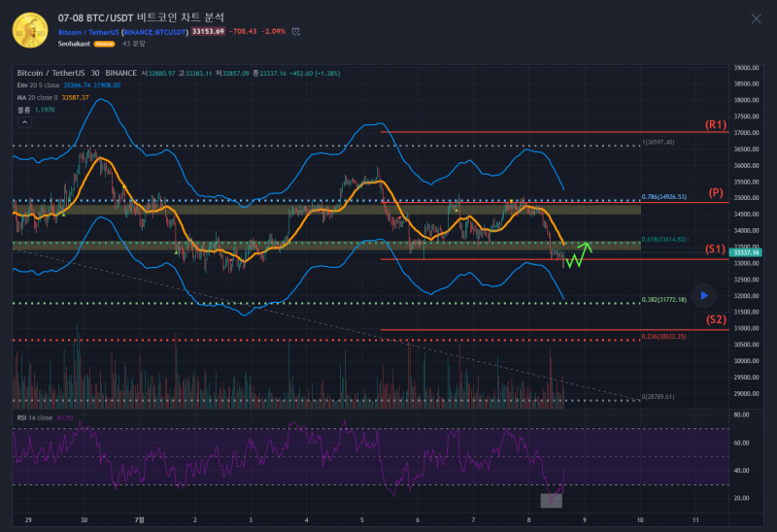Select the MA 20 close 0 indicator legend
777x532 pixels.
pos(39,97)
